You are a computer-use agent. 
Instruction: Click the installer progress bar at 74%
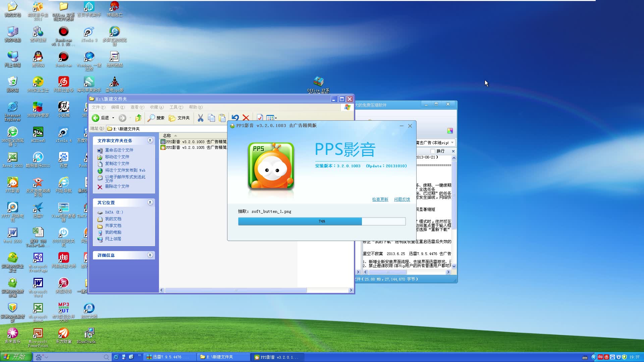click(322, 221)
